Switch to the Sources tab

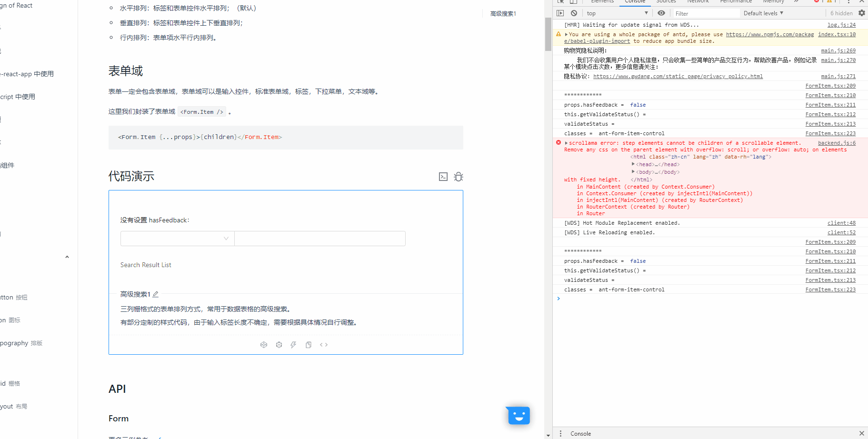pyautogui.click(x=666, y=1)
